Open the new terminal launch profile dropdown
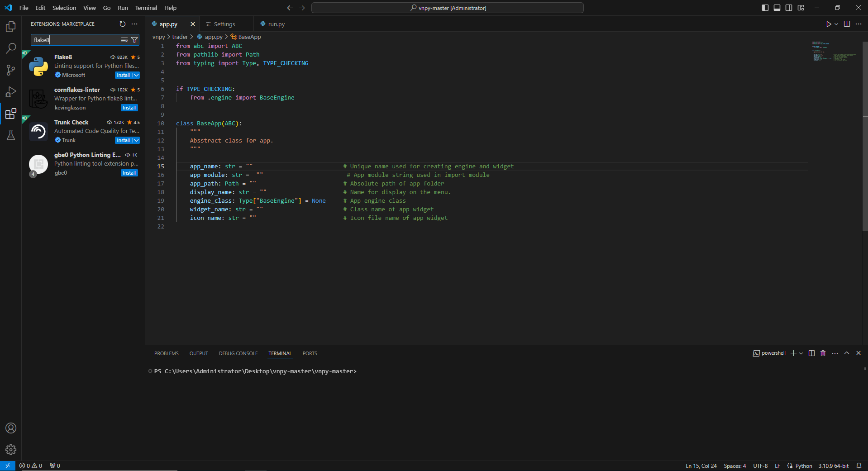The height and width of the screenshot is (471, 868). coord(801,353)
